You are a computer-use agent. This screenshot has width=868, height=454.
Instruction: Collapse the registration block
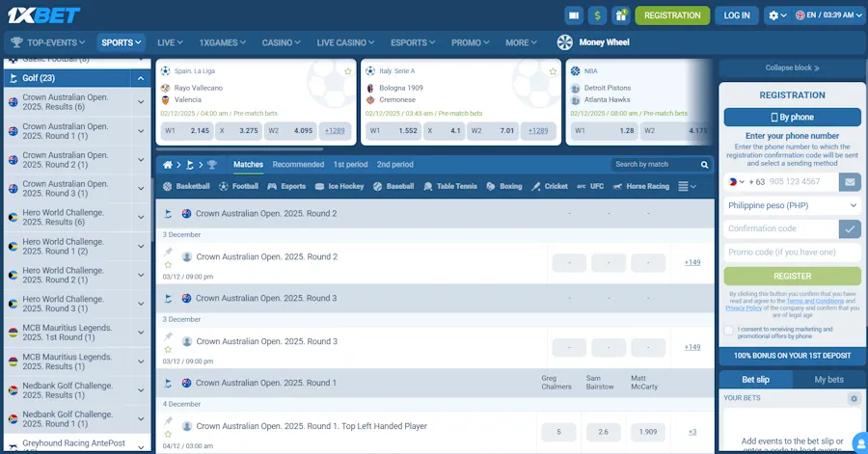pyautogui.click(x=792, y=68)
